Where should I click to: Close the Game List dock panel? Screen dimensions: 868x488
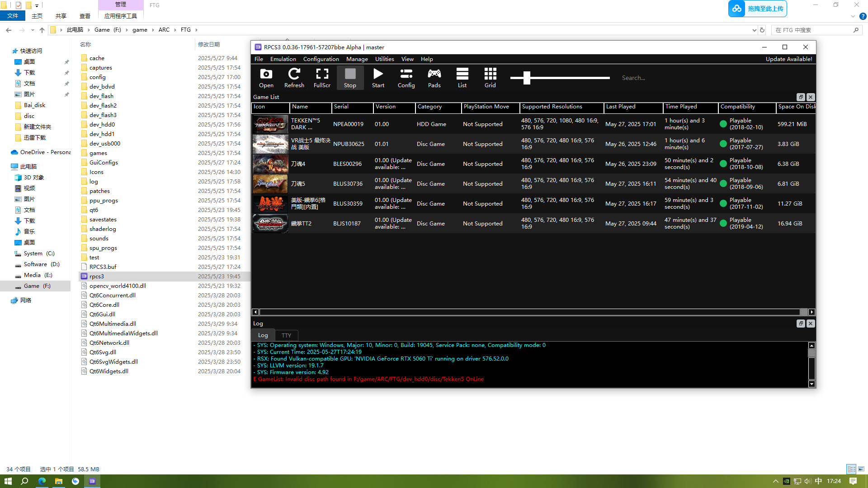[x=811, y=97]
